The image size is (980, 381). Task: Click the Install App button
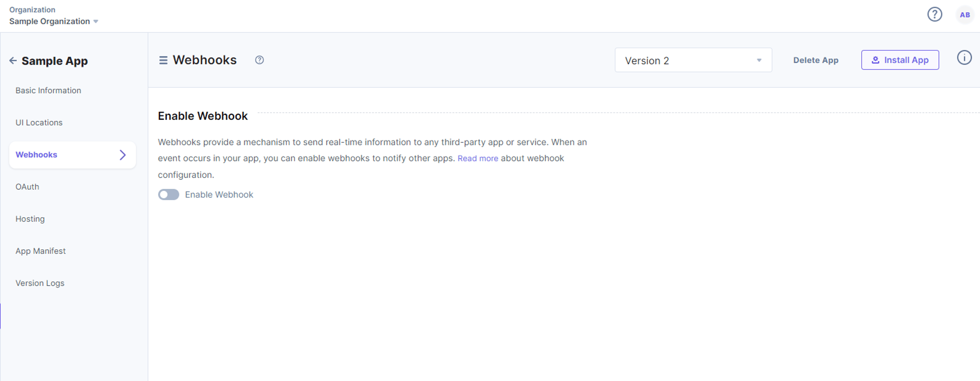tap(900, 60)
